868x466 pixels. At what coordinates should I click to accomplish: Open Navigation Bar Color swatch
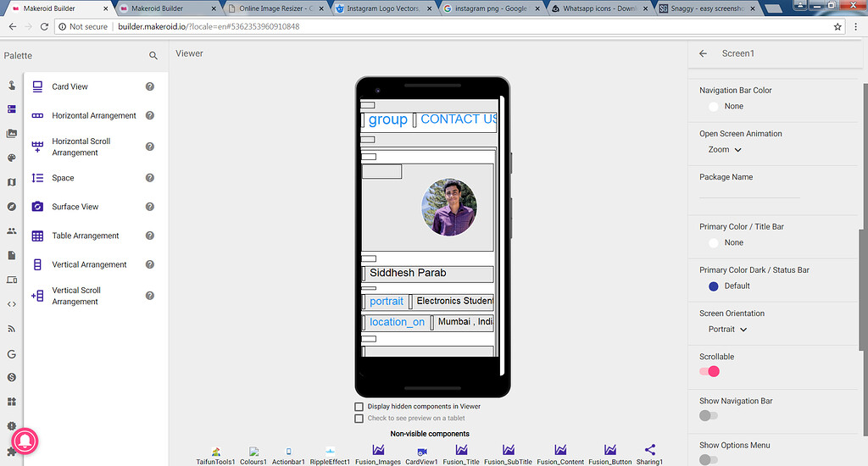click(x=714, y=106)
